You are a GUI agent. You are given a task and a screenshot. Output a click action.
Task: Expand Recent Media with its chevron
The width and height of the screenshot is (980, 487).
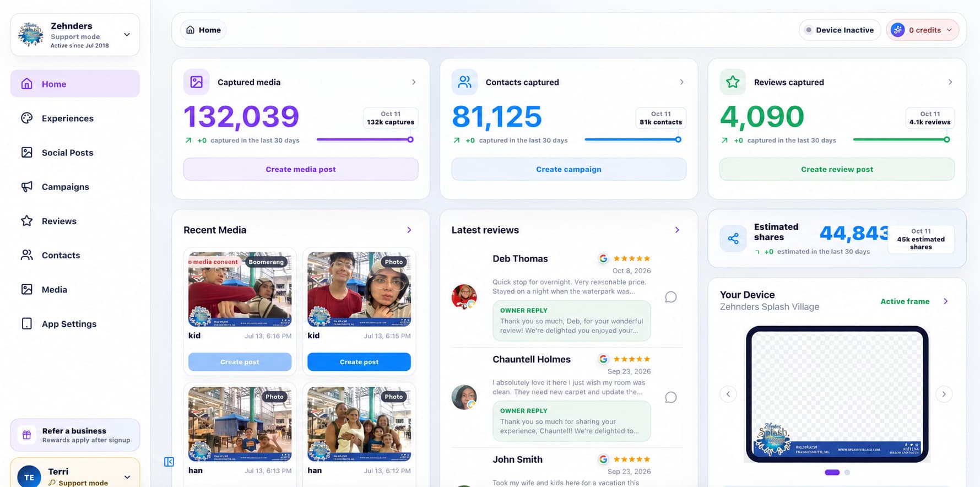[409, 230]
